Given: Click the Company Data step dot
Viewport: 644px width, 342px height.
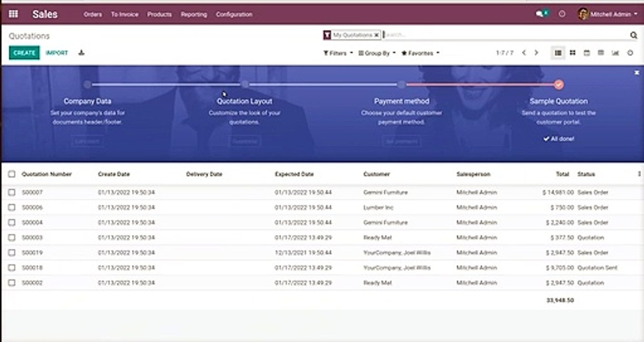Looking at the screenshot, I should click(x=87, y=85).
